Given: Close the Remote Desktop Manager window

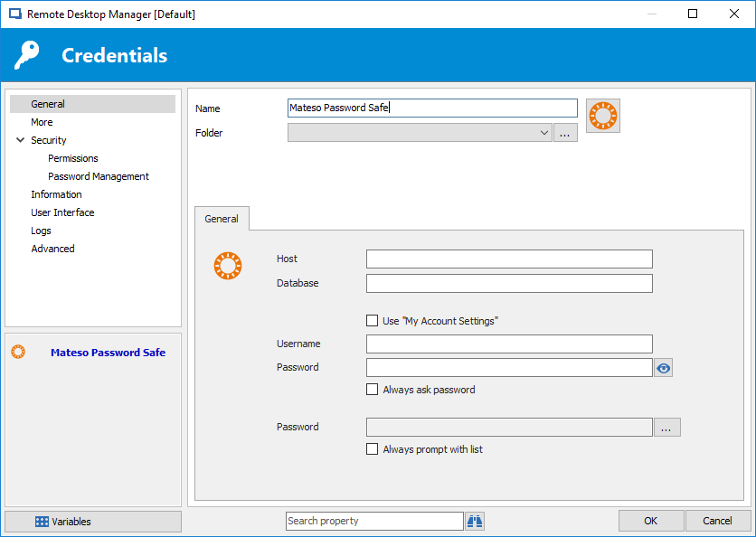Looking at the screenshot, I should pos(733,14).
